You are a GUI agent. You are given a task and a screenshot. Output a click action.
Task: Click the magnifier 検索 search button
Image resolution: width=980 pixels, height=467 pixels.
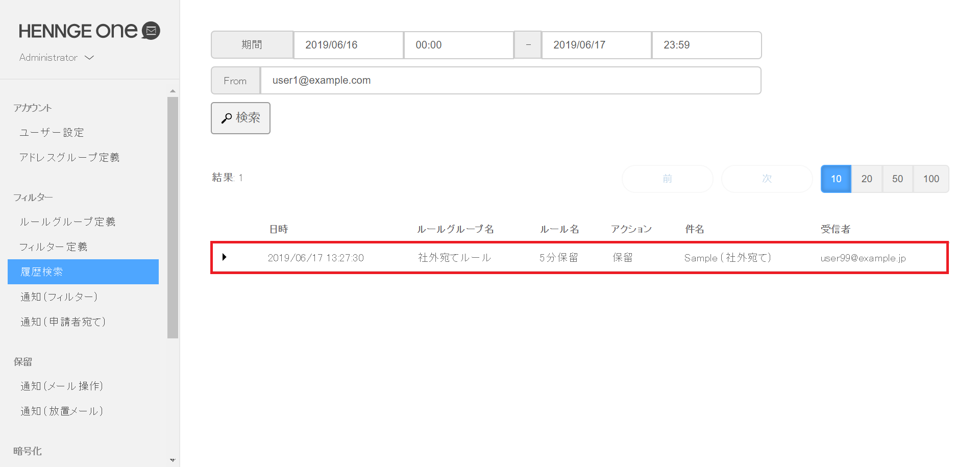(x=240, y=118)
